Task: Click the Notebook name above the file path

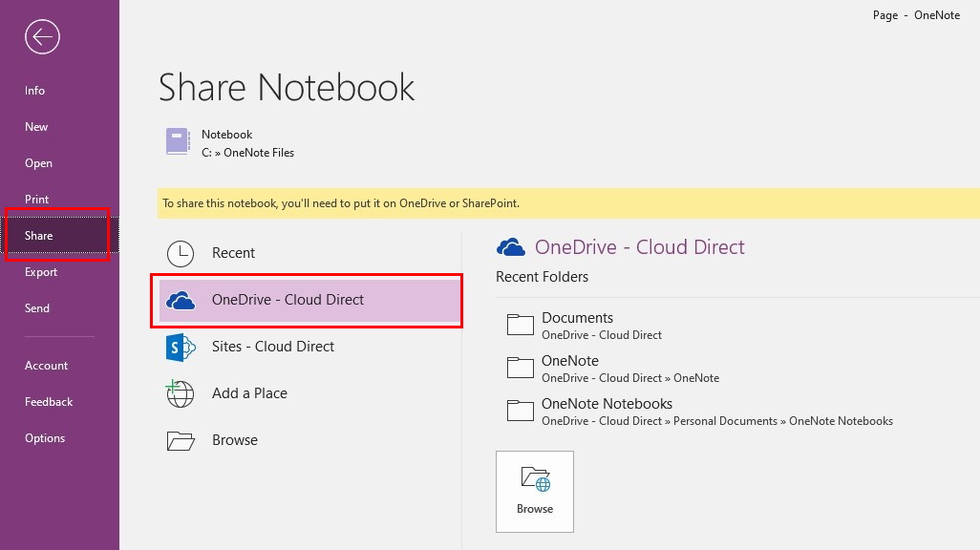Action: tap(227, 135)
